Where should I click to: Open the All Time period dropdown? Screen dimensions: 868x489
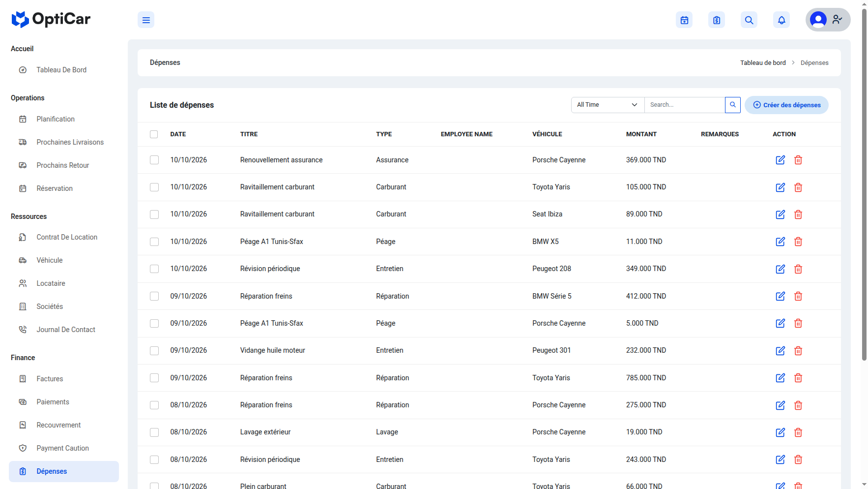608,105
